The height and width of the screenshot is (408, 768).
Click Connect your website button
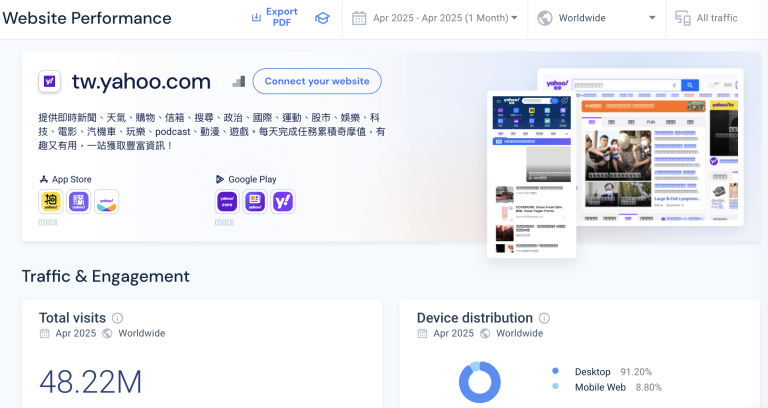coord(317,81)
